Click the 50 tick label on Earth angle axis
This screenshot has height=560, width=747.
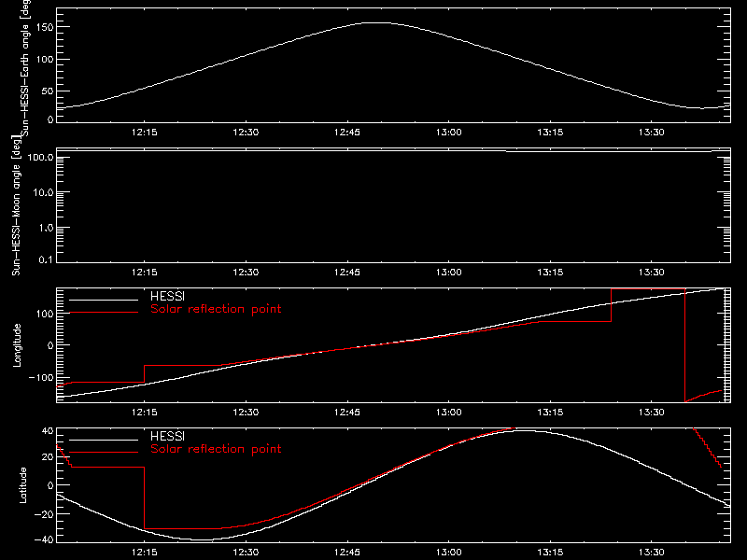(x=48, y=91)
